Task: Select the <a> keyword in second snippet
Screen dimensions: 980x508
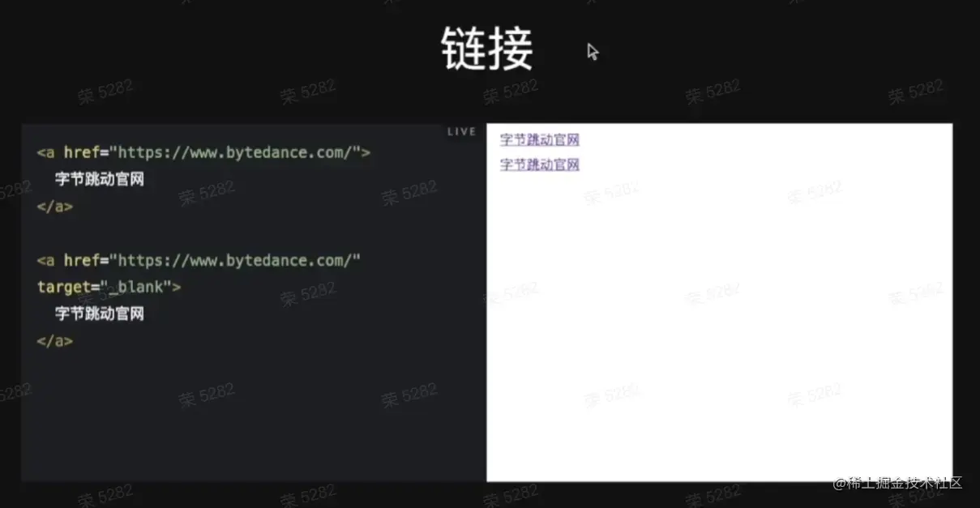Action: point(45,260)
